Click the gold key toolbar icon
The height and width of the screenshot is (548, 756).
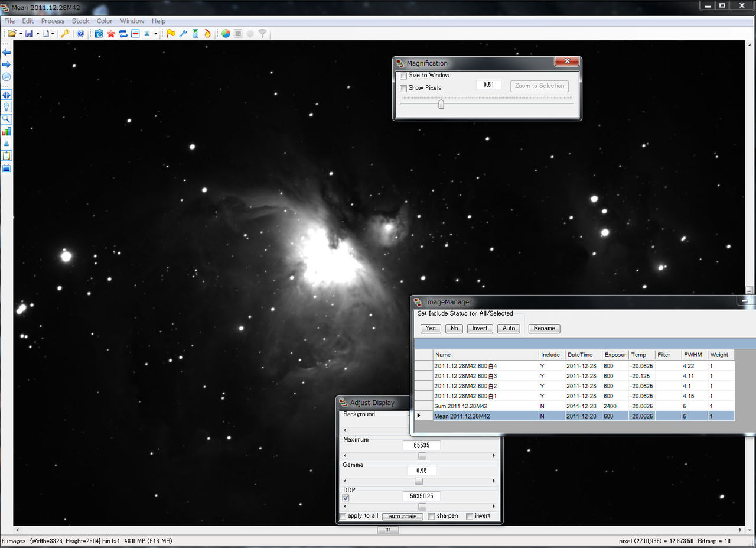click(x=65, y=34)
